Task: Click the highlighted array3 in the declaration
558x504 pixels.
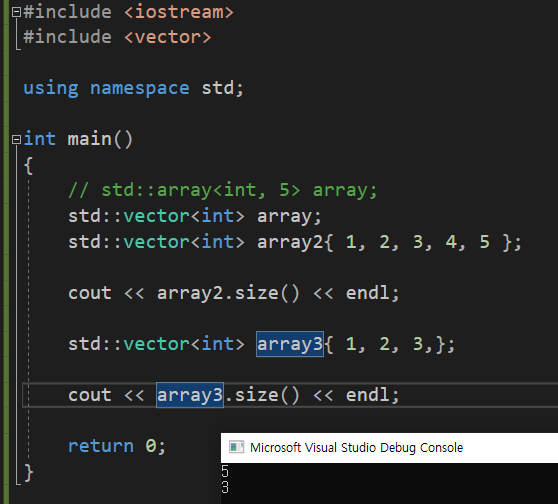Action: pyautogui.click(x=290, y=344)
